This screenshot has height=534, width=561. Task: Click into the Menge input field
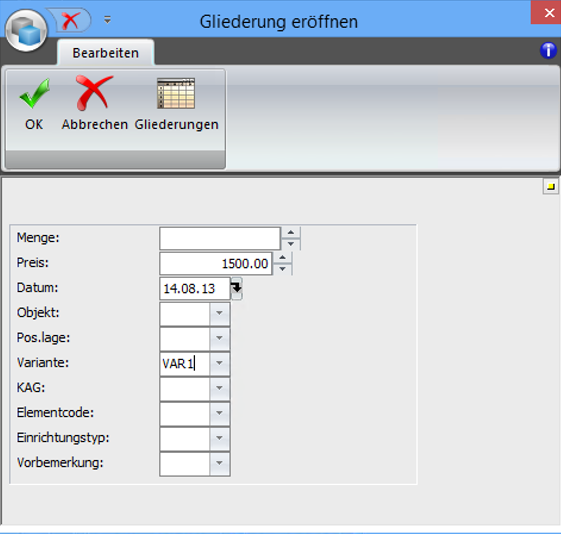click(220, 238)
